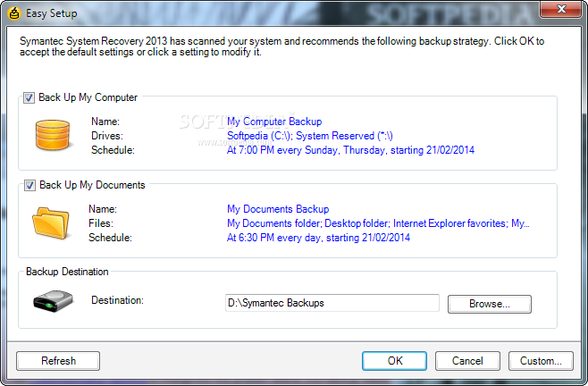
Task: Uncheck Back Up My Documents checkbox
Action: tap(29, 185)
